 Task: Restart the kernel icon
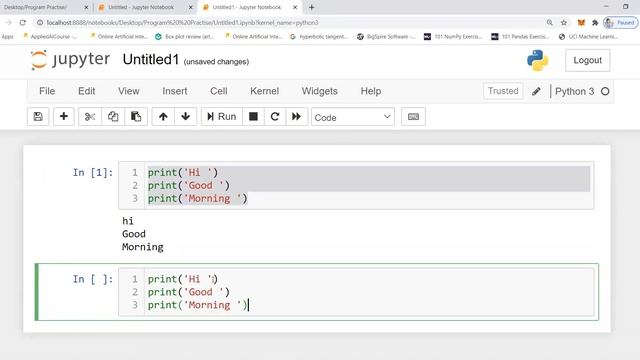point(275,117)
